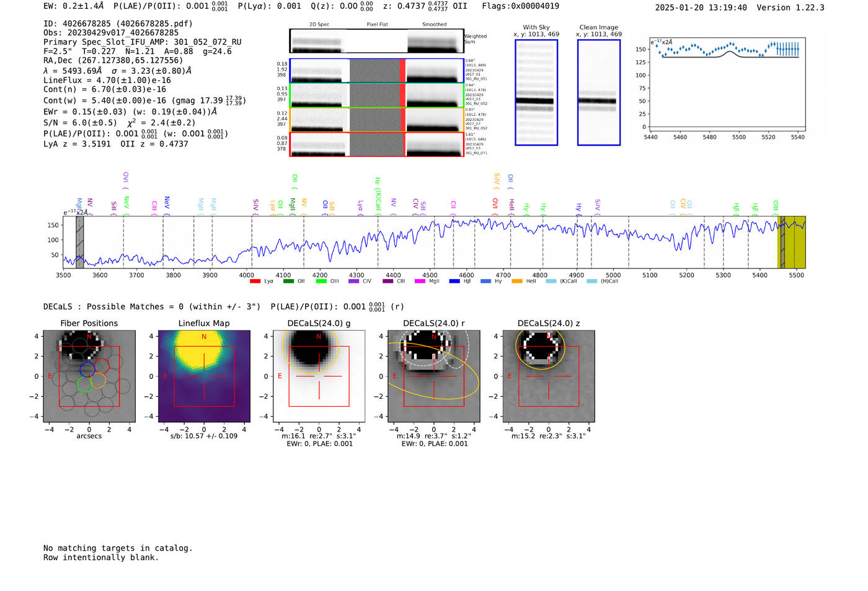View the DECaLS(24.0) z cutout
Screen dimensions: 868x591
549,376
